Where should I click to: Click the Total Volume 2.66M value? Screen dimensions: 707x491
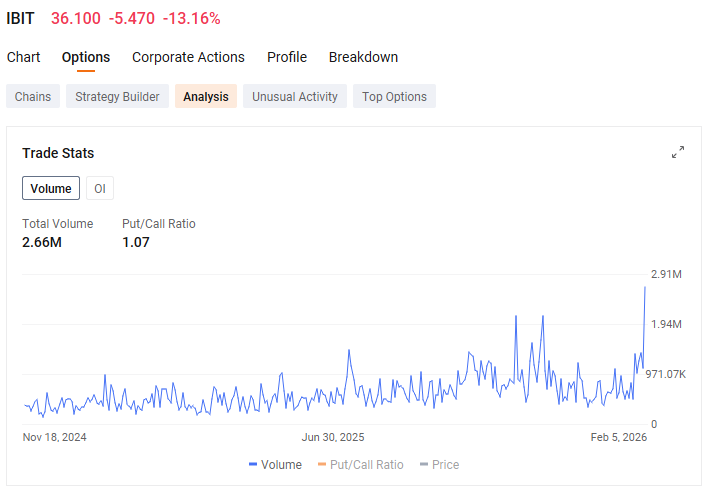(42, 242)
